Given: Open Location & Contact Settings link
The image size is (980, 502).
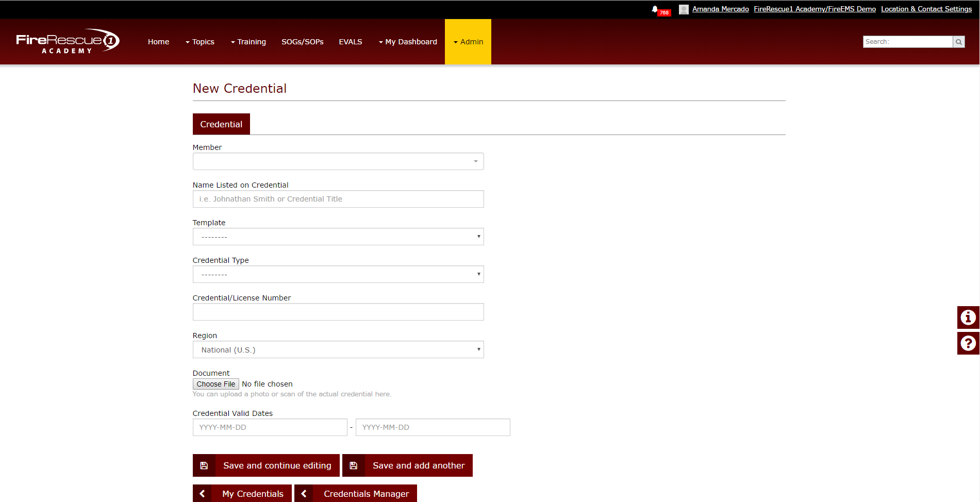Looking at the screenshot, I should pyautogui.click(x=926, y=9).
